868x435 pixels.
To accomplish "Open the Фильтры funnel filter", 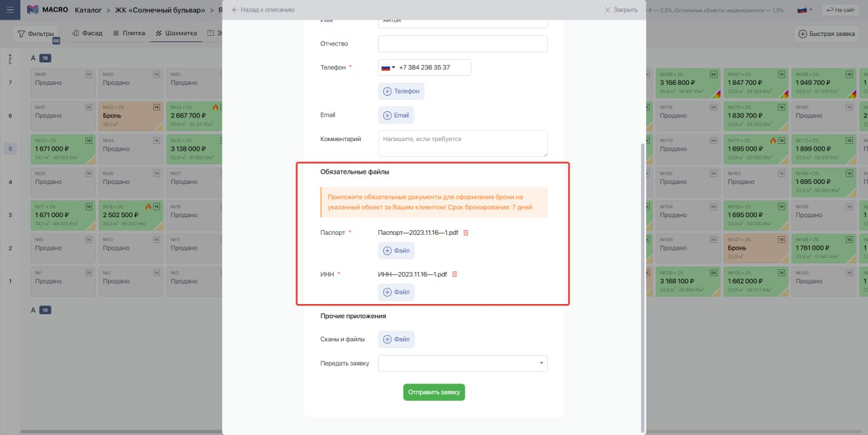I will tap(36, 33).
